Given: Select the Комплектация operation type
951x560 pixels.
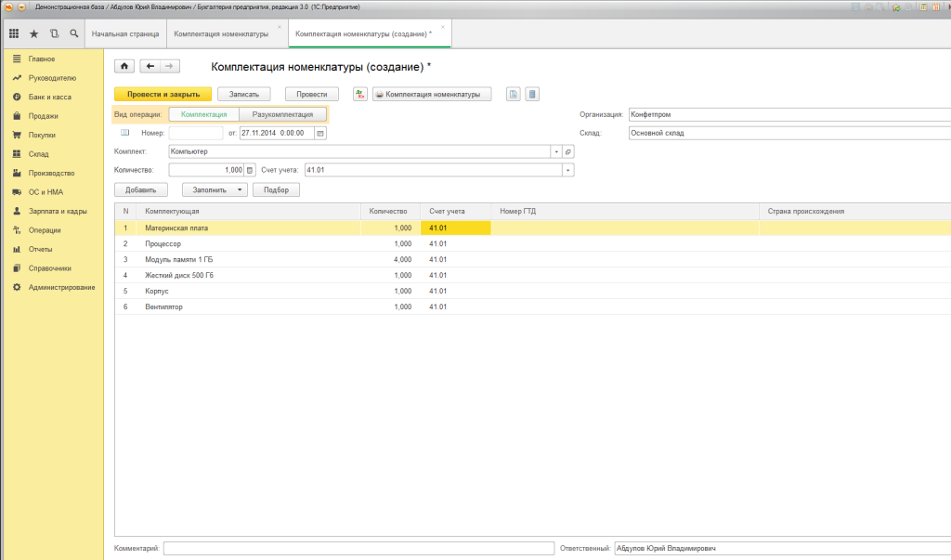Looking at the screenshot, I should (203, 114).
